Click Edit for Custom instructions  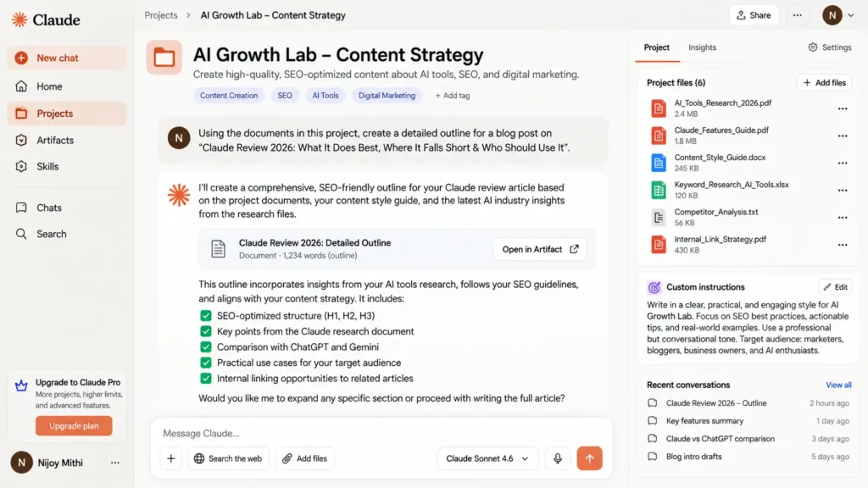[x=835, y=287]
